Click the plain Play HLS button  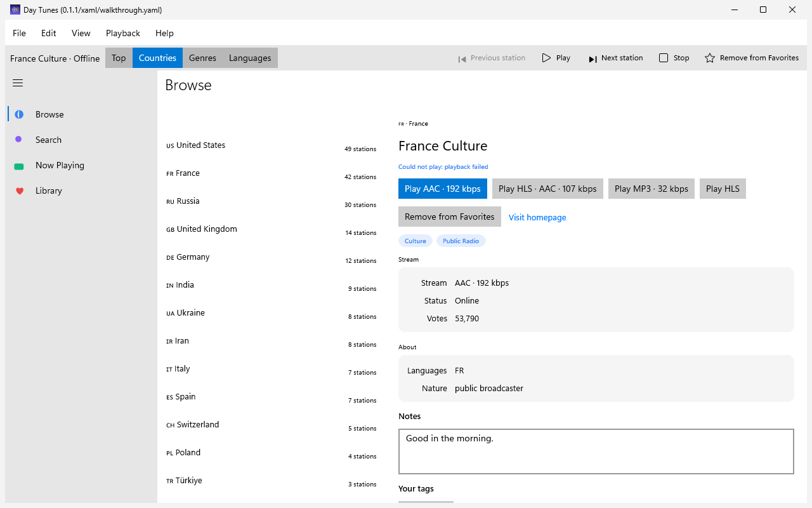point(723,189)
